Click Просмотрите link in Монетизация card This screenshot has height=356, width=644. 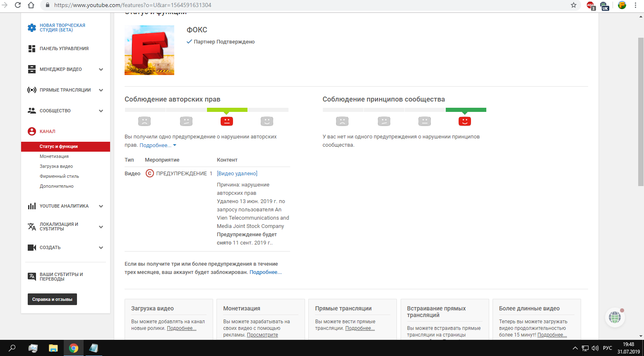pos(262,335)
